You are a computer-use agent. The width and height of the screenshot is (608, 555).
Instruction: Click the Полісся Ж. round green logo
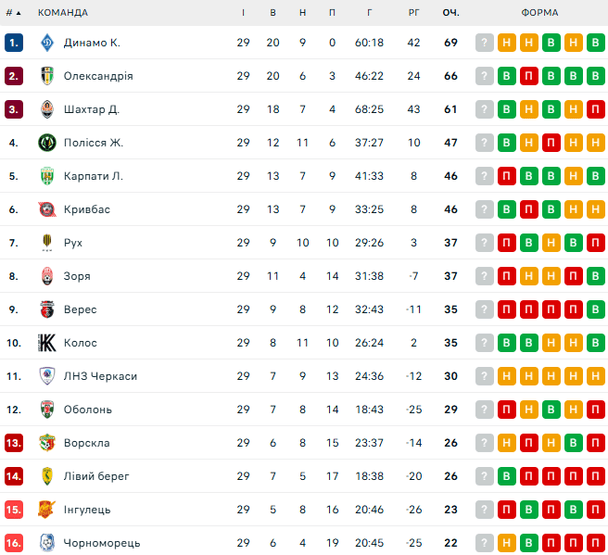click(x=47, y=143)
